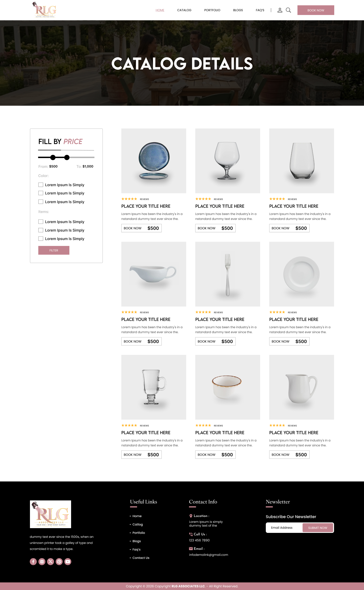Navigate to Blogs in the header menu

[238, 10]
